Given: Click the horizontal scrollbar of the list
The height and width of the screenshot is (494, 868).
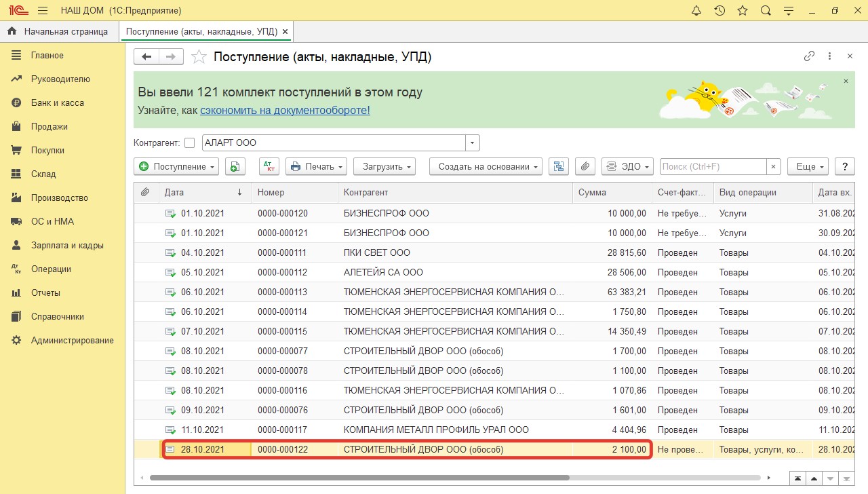Looking at the screenshot, I should [x=359, y=478].
